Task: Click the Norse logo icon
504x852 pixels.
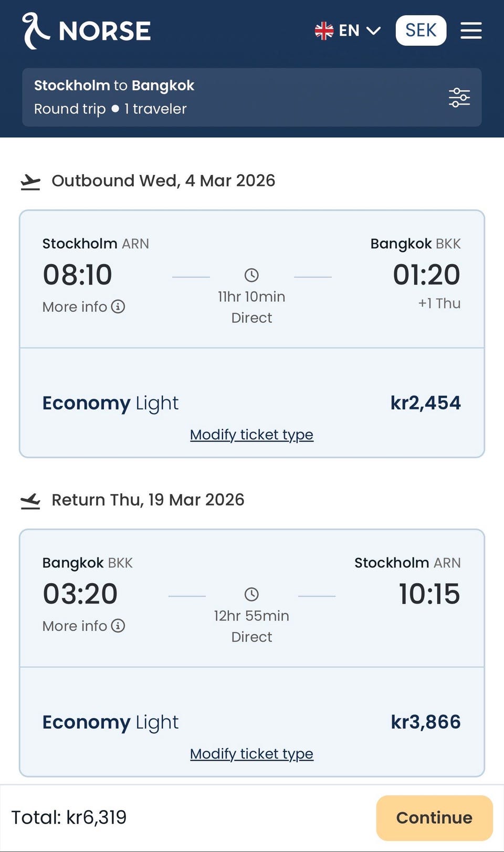Action: click(x=35, y=30)
